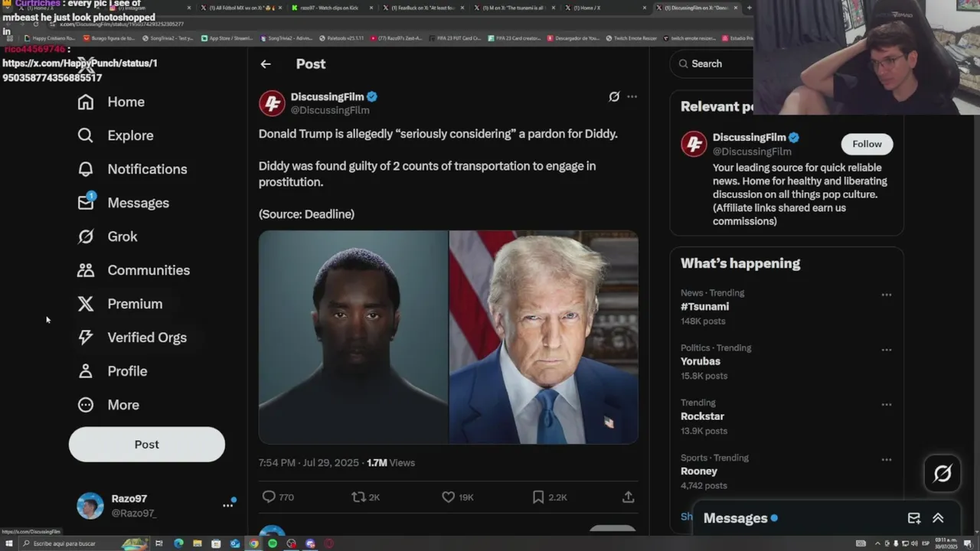
Task: Open a new browser tab
Action: [749, 8]
